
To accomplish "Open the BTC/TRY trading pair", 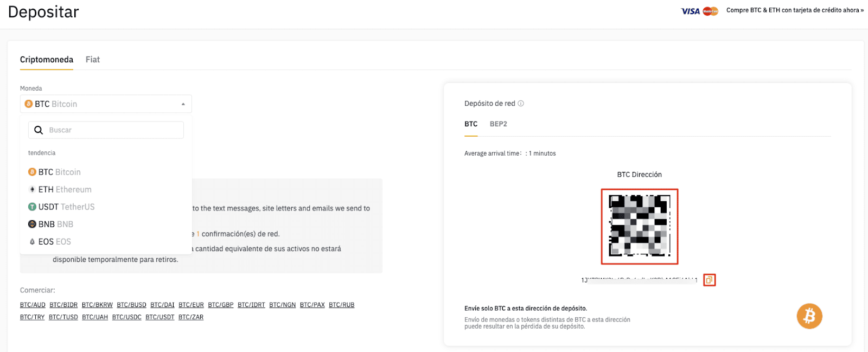I will [33, 317].
